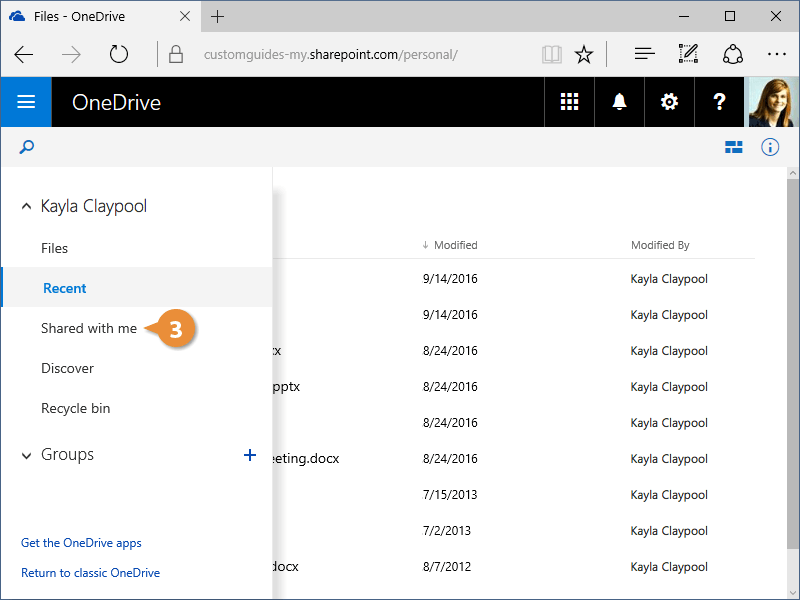The height and width of the screenshot is (600, 800).
Task: Sort by the Modified column header
Action: (455, 245)
